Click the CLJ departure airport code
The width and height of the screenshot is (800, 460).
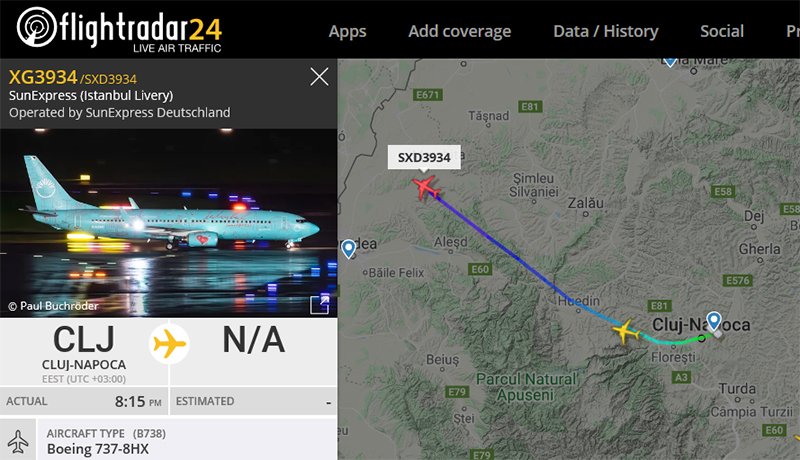[84, 340]
